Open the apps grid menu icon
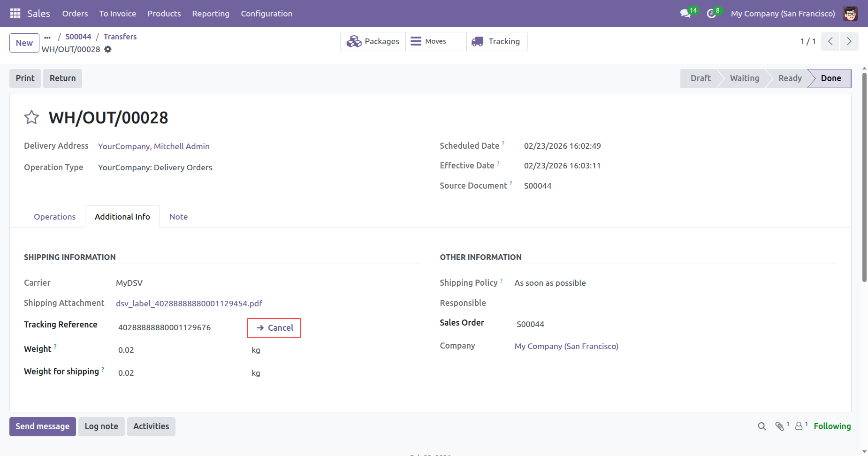Image resolution: width=868 pixels, height=456 pixels. tap(15, 14)
